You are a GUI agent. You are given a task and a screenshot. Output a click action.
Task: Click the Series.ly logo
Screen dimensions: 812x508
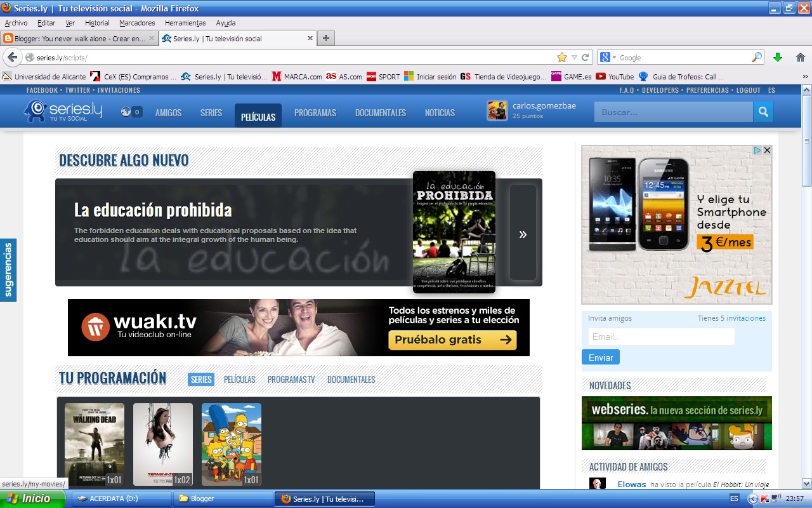pos(63,111)
